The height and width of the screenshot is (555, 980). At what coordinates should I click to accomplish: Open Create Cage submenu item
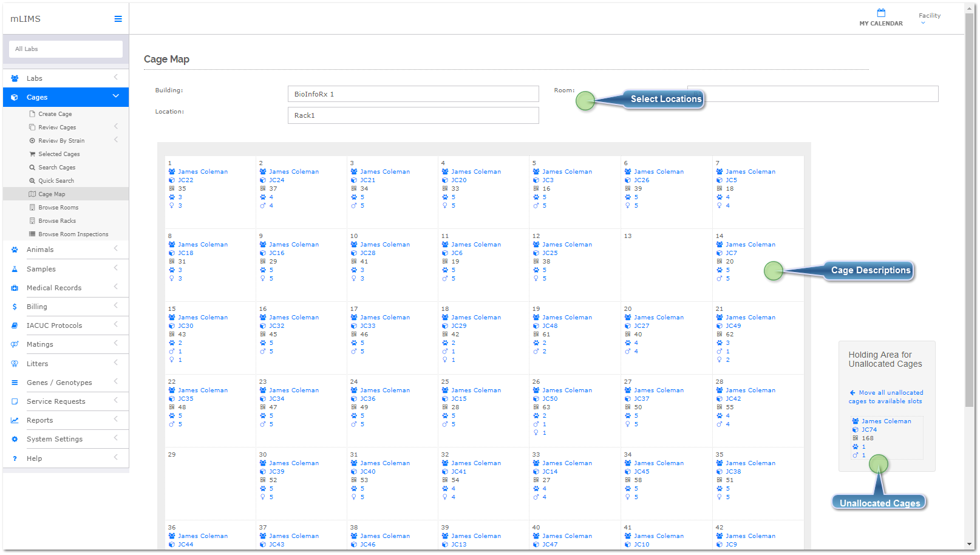click(x=55, y=114)
